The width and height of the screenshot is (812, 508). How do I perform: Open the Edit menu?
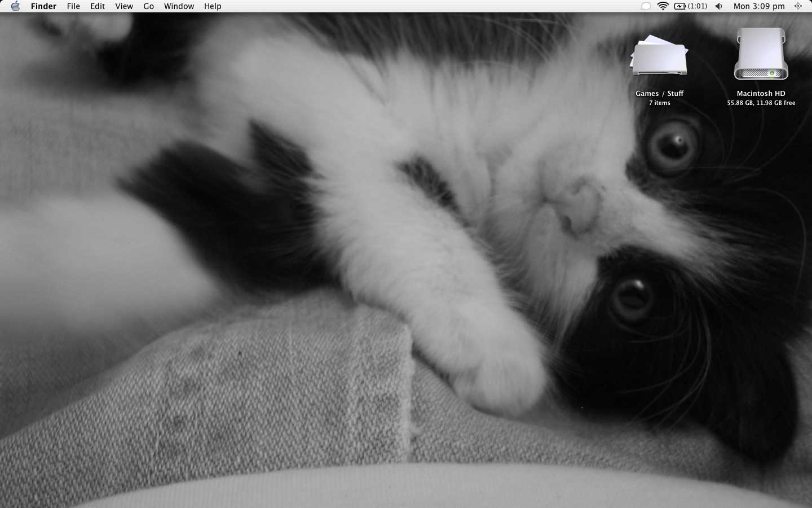point(98,6)
